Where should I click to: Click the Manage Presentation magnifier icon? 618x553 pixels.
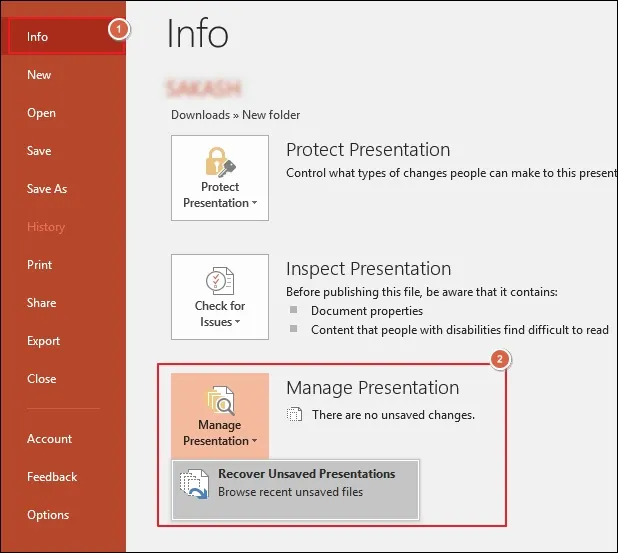tap(221, 400)
